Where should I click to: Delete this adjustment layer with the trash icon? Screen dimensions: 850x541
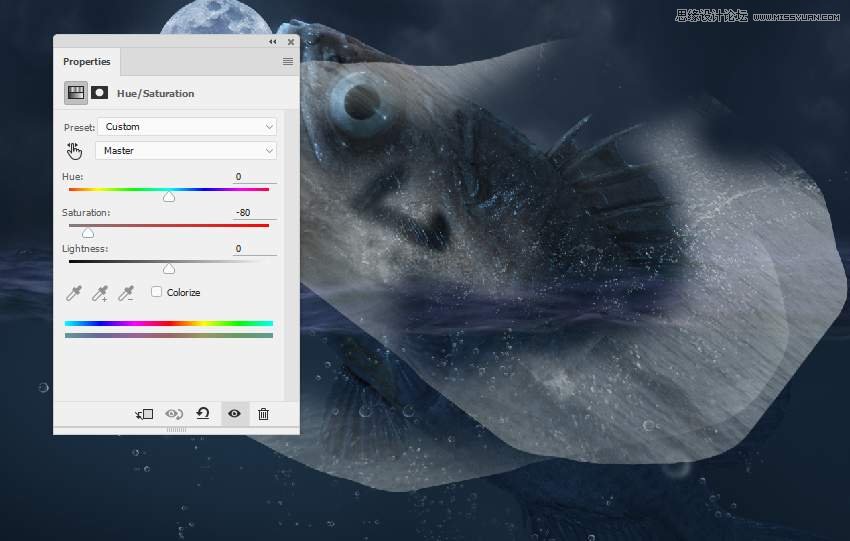263,414
